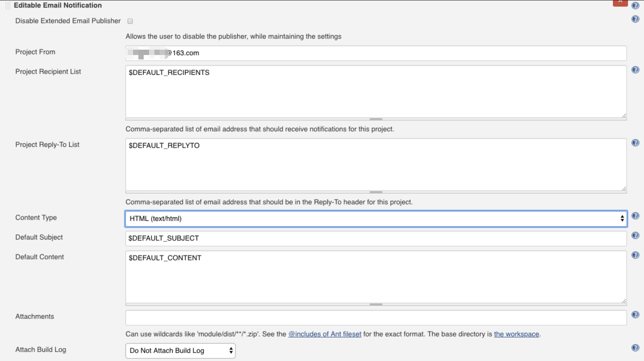This screenshot has height=361, width=644.
Task: Open the '@includes of Ant fileset' link
Action: point(325,334)
